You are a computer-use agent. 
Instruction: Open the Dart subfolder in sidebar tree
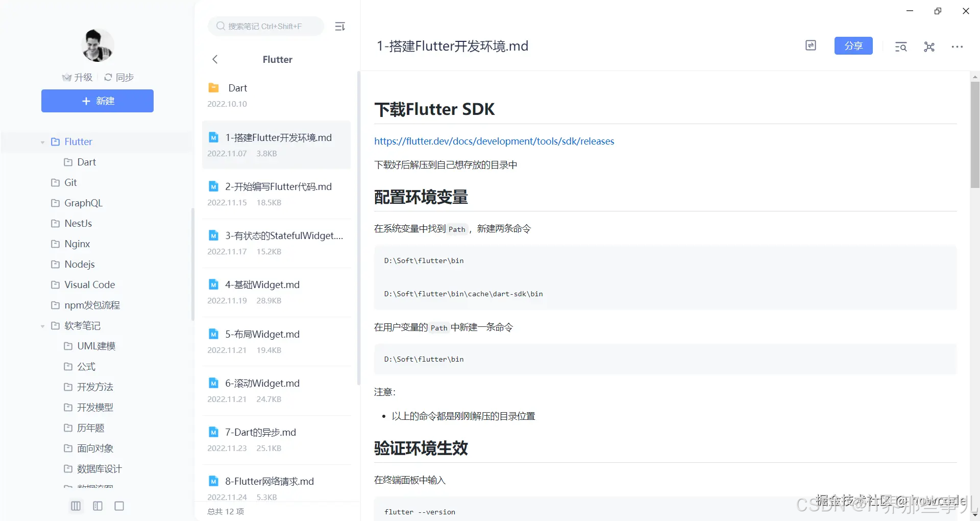[x=86, y=162]
